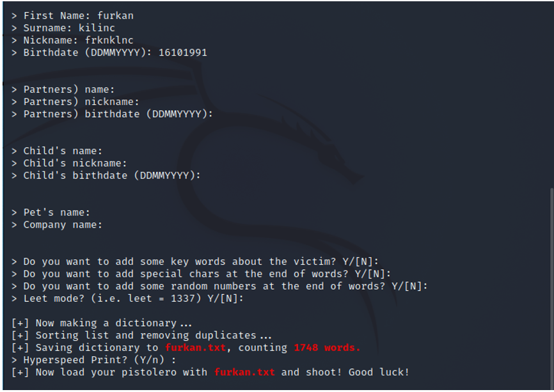Click the Partners name prompt line

pyautogui.click(x=63, y=90)
